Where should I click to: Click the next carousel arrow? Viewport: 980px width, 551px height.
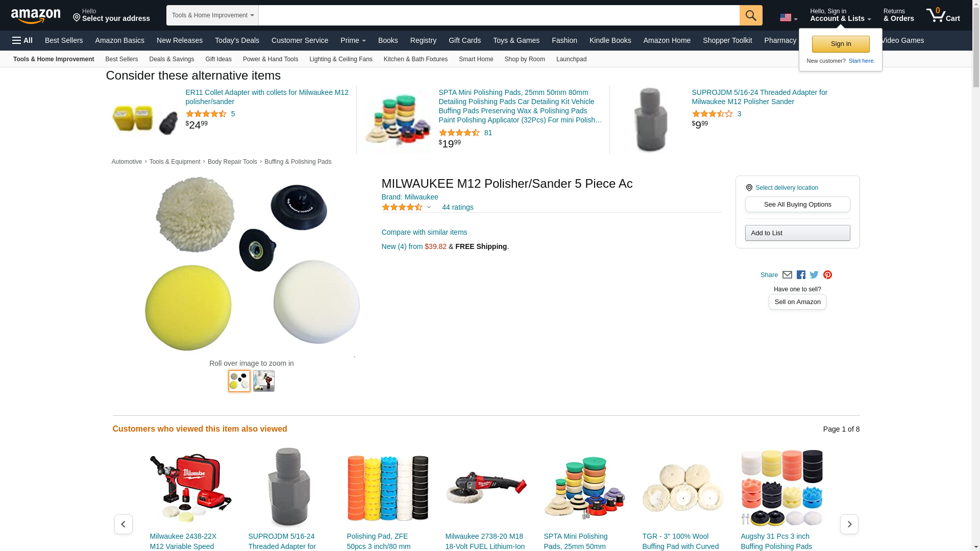pos(849,524)
